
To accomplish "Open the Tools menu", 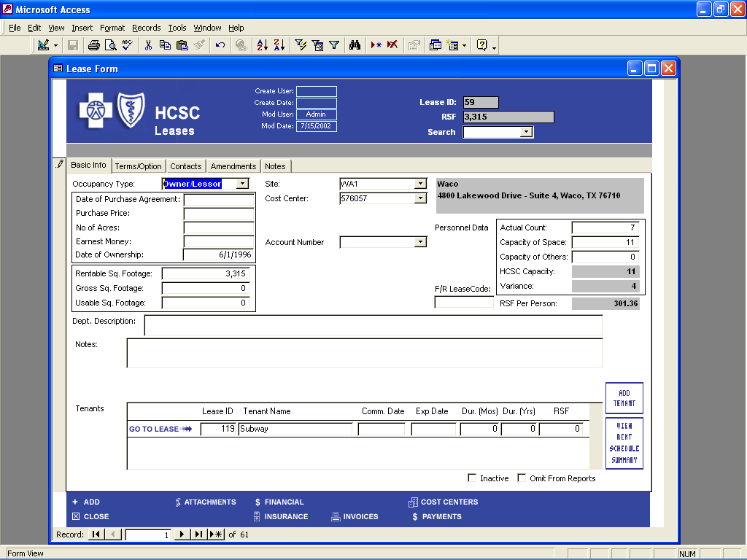I will pyautogui.click(x=177, y=28).
